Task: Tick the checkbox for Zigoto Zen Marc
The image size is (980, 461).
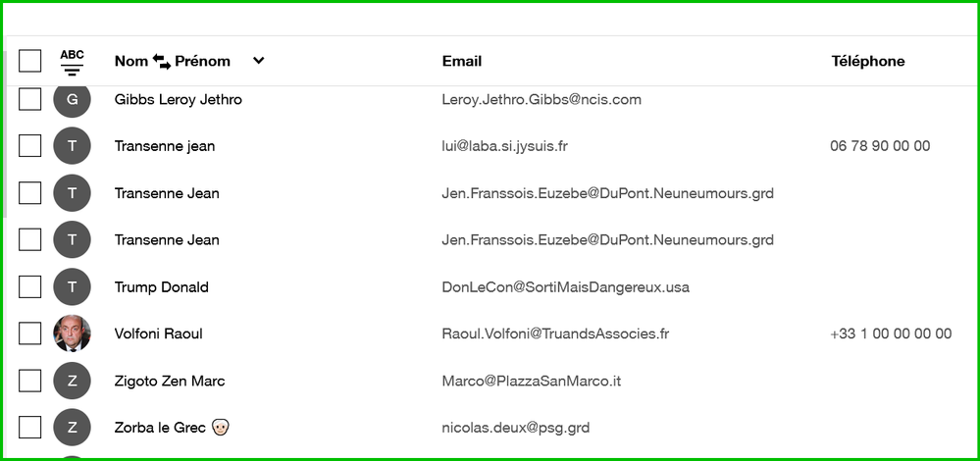Action: pos(30,381)
